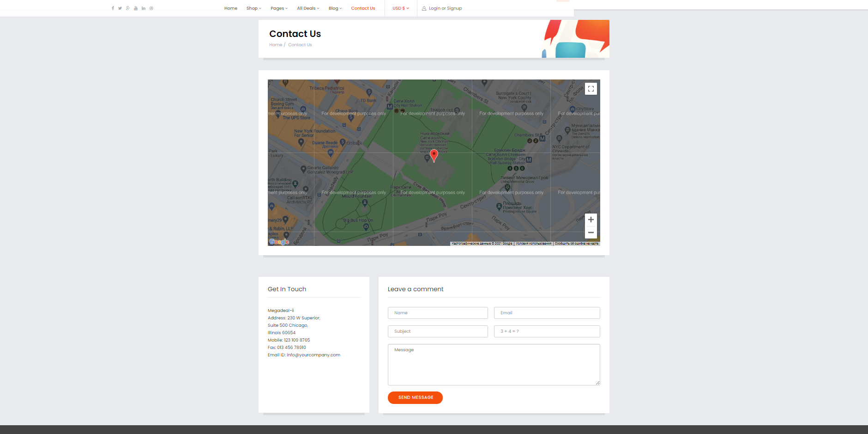Zoom in the map with plus button
The height and width of the screenshot is (434, 868).
pyautogui.click(x=591, y=220)
